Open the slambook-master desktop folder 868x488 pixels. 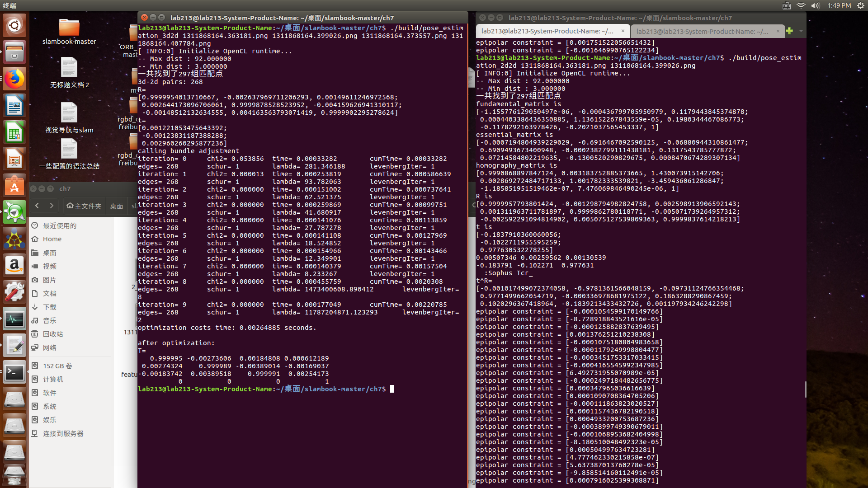69,28
